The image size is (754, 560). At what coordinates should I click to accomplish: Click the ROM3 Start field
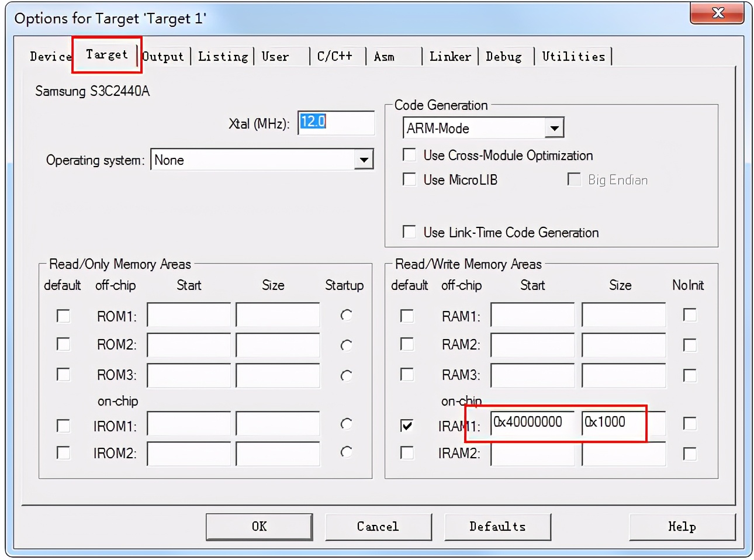pyautogui.click(x=189, y=375)
